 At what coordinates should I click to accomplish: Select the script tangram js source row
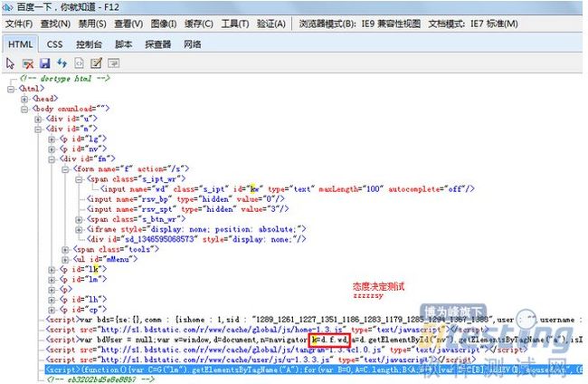click(287, 350)
